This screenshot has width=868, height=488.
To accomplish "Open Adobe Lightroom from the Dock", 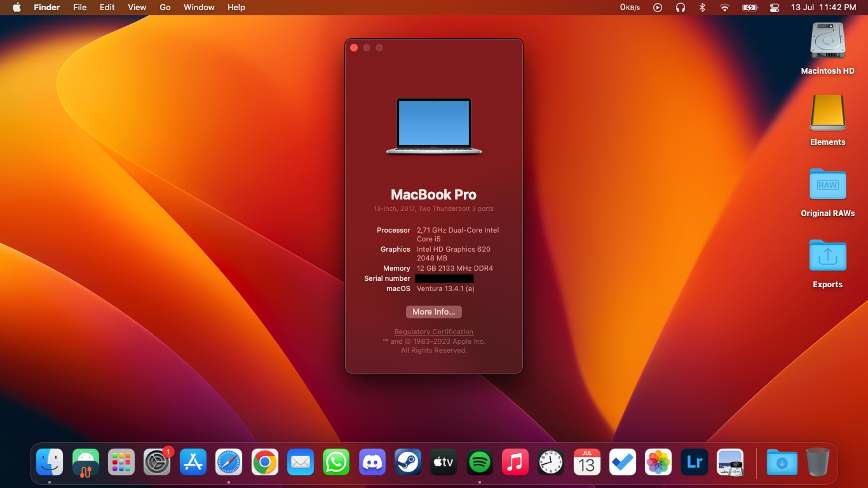I will click(694, 462).
